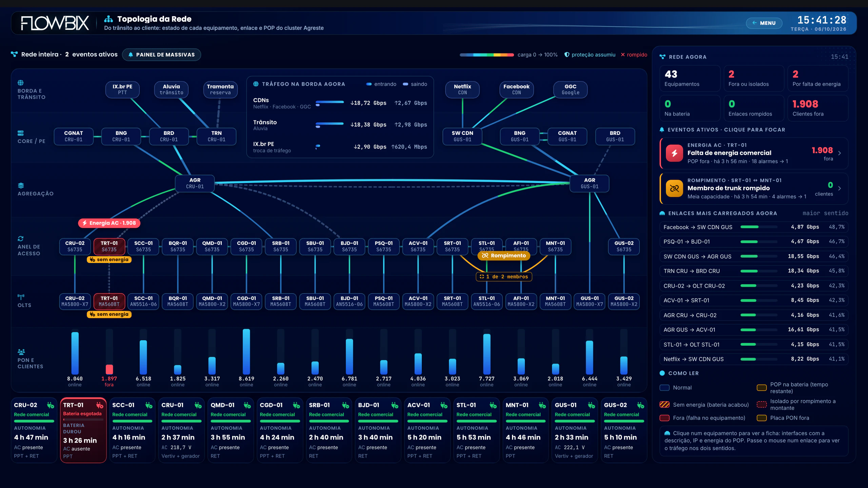Click the antenna icon of OLTs

[21, 297]
